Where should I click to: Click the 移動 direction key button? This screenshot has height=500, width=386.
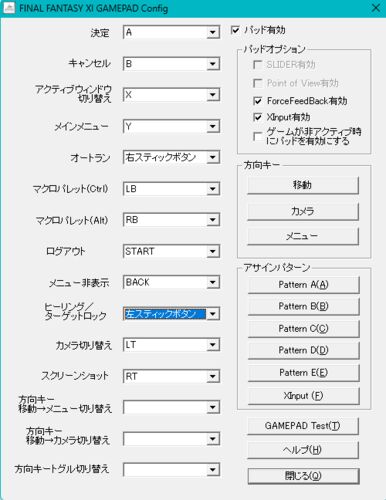(x=303, y=185)
